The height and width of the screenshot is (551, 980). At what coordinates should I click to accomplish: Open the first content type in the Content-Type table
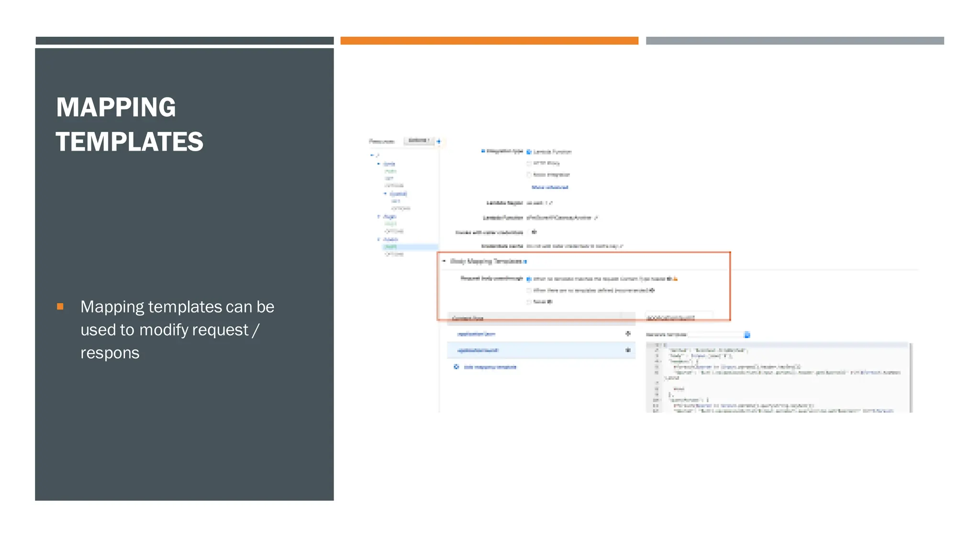click(476, 334)
